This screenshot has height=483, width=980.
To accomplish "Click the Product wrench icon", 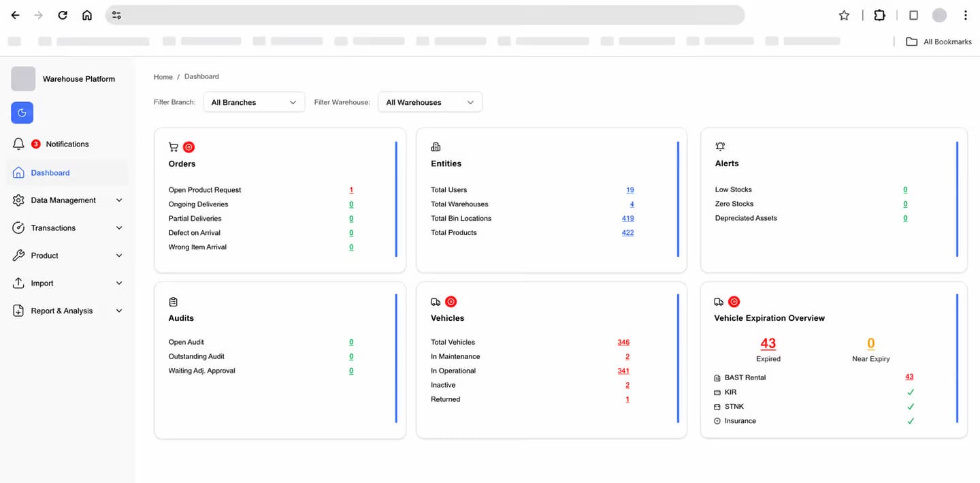I will point(18,255).
